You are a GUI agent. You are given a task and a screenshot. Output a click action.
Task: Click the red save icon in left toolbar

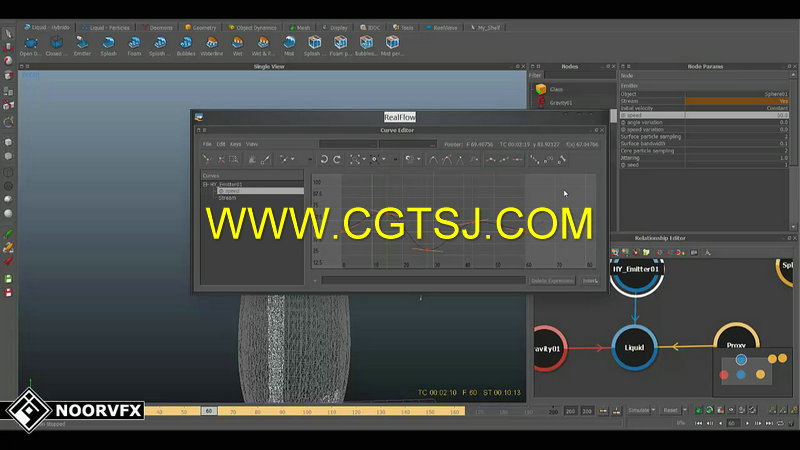tap(8, 293)
